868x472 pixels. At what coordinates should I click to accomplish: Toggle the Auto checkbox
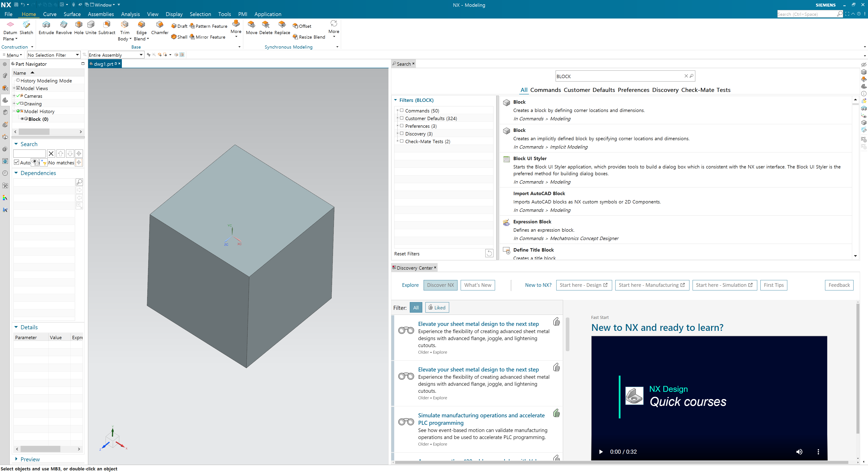(x=17, y=162)
